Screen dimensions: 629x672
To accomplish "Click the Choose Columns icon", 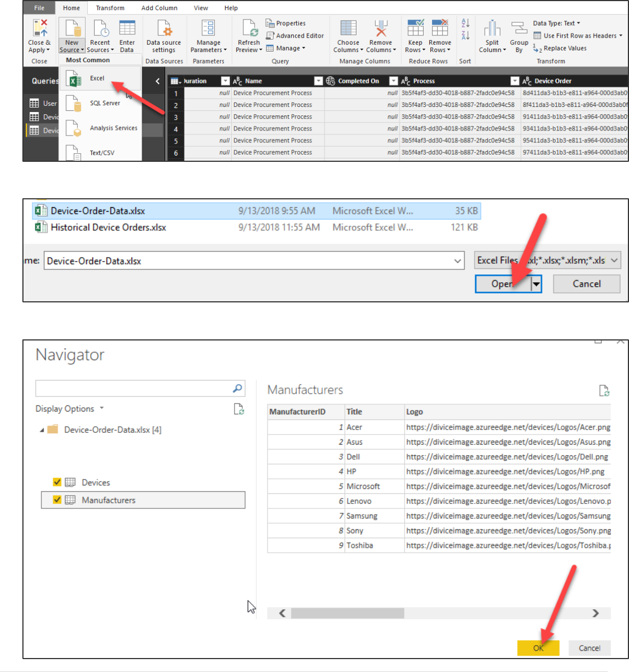I will [349, 28].
